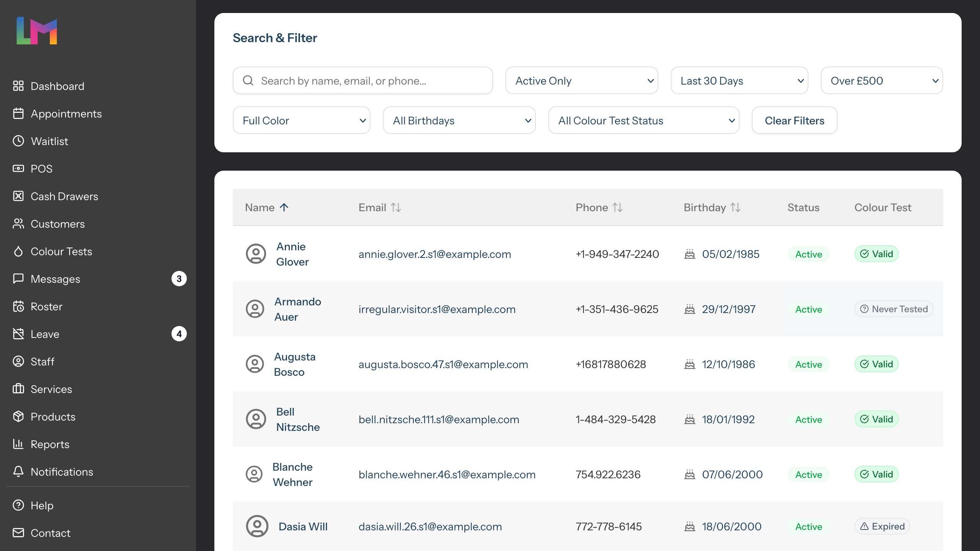980x551 pixels.
Task: Go to Appointments in the sidebar
Action: (x=66, y=114)
